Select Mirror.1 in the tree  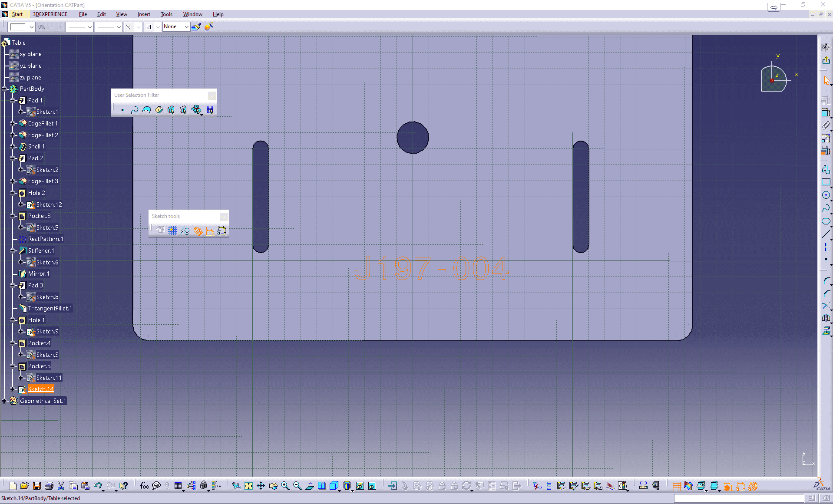click(x=39, y=273)
